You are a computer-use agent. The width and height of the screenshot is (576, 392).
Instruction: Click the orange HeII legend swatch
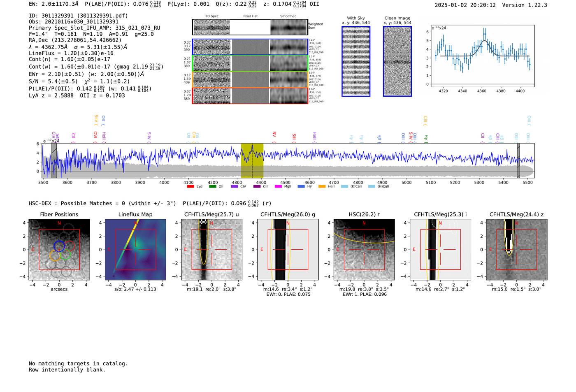322,186
